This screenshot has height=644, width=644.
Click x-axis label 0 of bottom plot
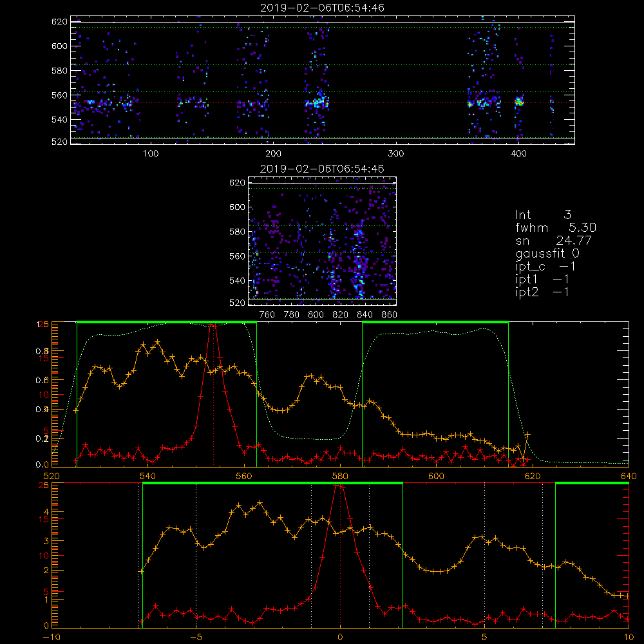click(340, 638)
